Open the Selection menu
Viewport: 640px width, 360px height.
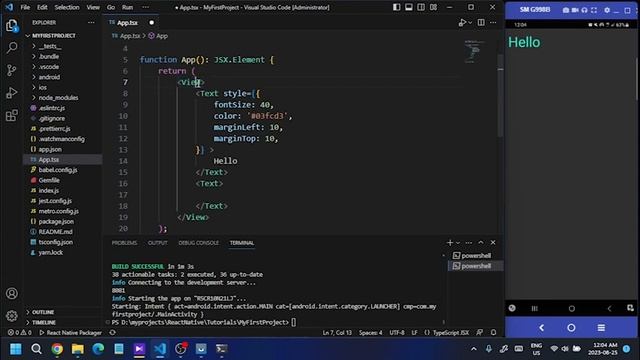pyautogui.click(x=67, y=7)
